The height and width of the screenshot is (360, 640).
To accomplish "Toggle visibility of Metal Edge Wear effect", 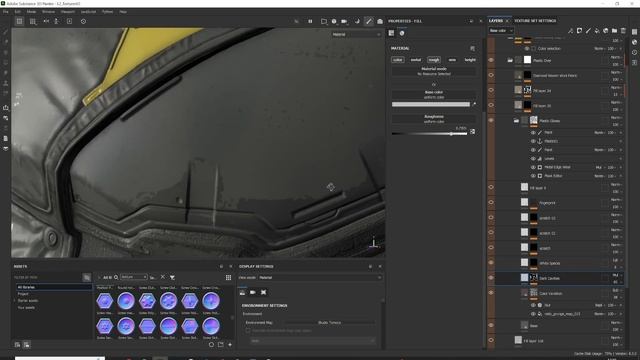I will pos(533,167).
